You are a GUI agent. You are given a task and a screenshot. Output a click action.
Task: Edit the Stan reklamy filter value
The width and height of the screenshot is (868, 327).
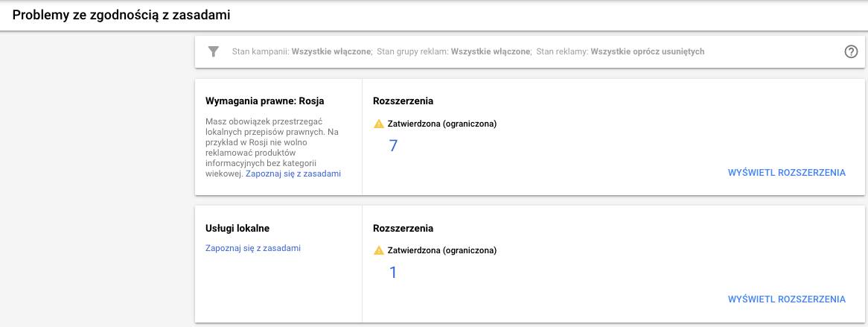pos(648,51)
